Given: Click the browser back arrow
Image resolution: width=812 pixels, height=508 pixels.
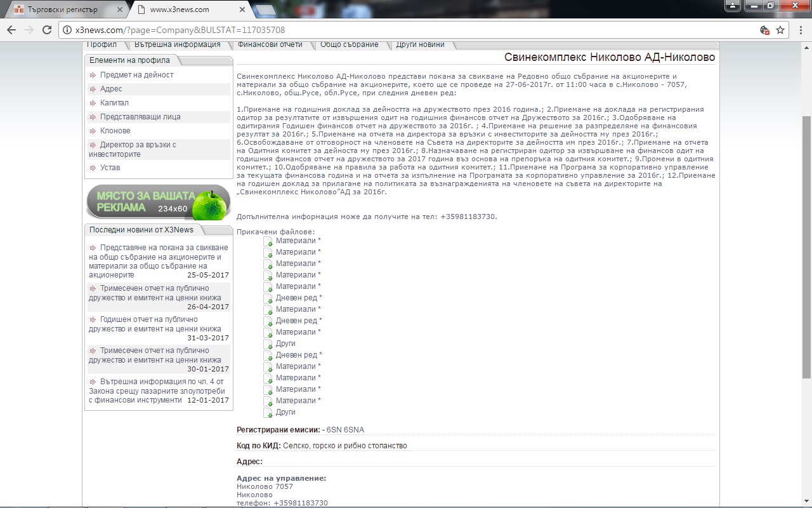Looking at the screenshot, I should tap(11, 30).
